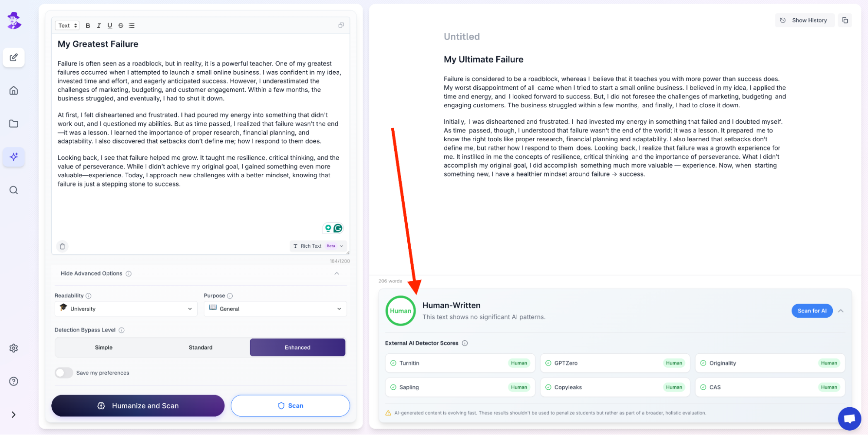868x435 pixels.
Task: Enable Save my preferences
Action: pyautogui.click(x=63, y=372)
